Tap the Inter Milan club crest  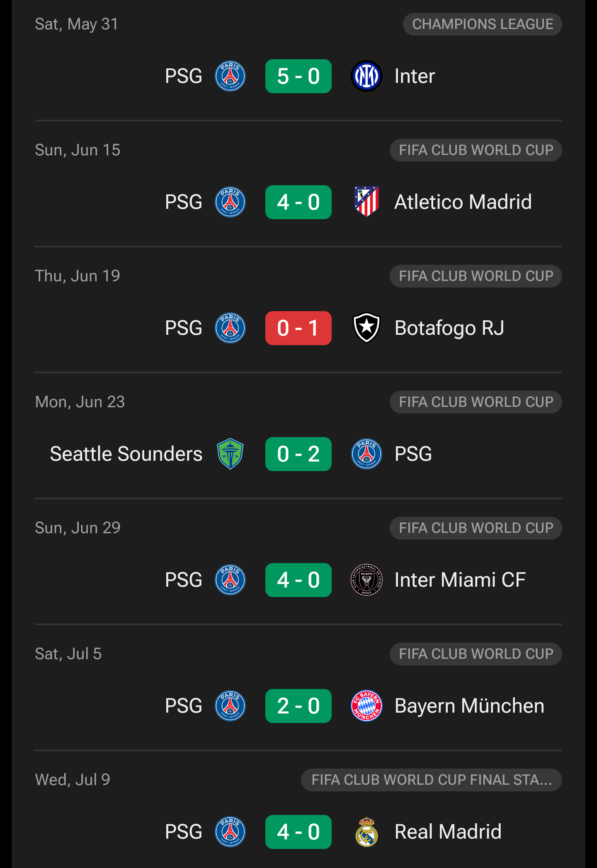(x=366, y=76)
